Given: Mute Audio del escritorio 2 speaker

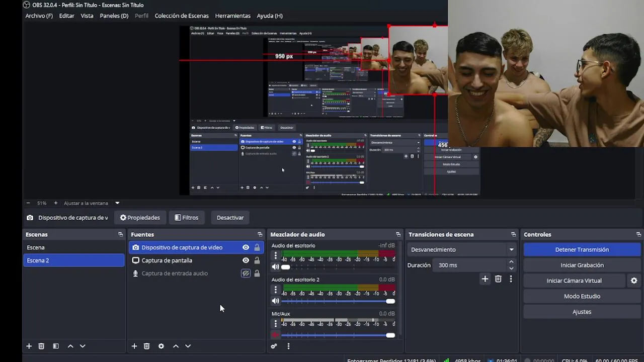Looking at the screenshot, I should [275, 301].
